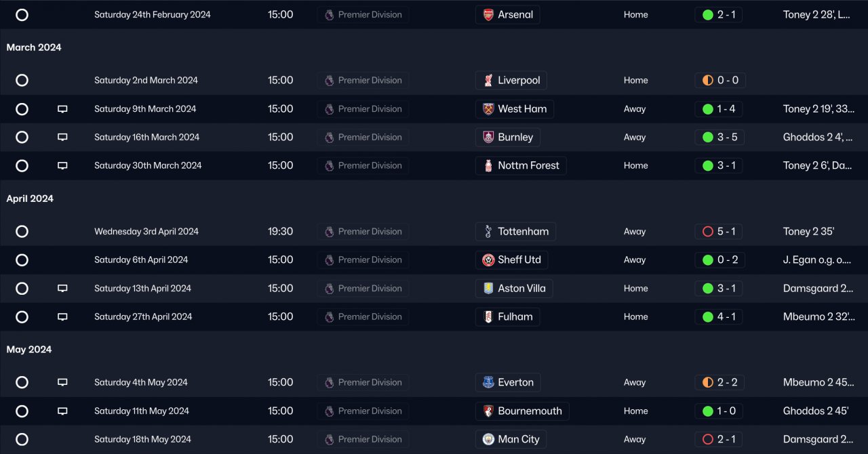Click the Man City club badge

pos(488,439)
